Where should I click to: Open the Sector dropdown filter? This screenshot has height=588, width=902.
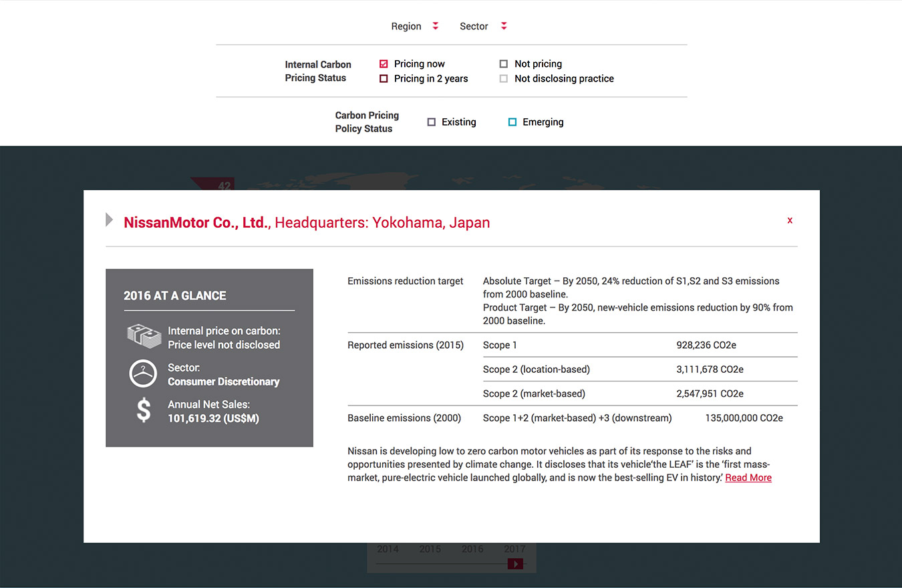click(483, 26)
